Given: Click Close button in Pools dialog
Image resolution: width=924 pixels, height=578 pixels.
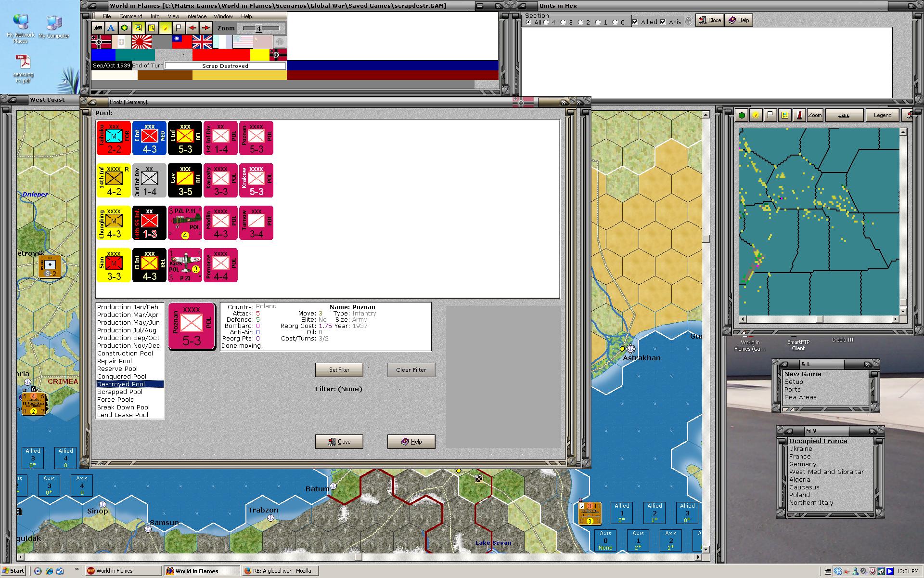Looking at the screenshot, I should [x=339, y=442].
